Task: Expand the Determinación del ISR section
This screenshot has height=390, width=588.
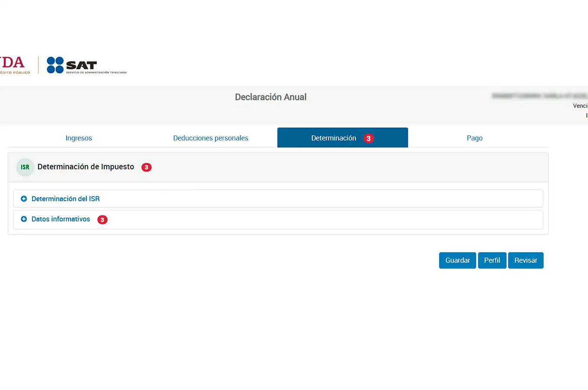Action: point(65,199)
